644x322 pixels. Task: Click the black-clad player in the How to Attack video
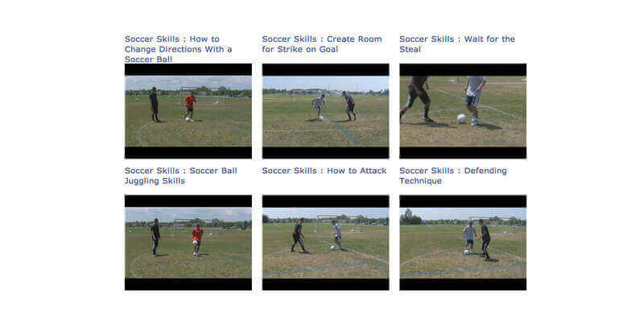[x=299, y=235]
